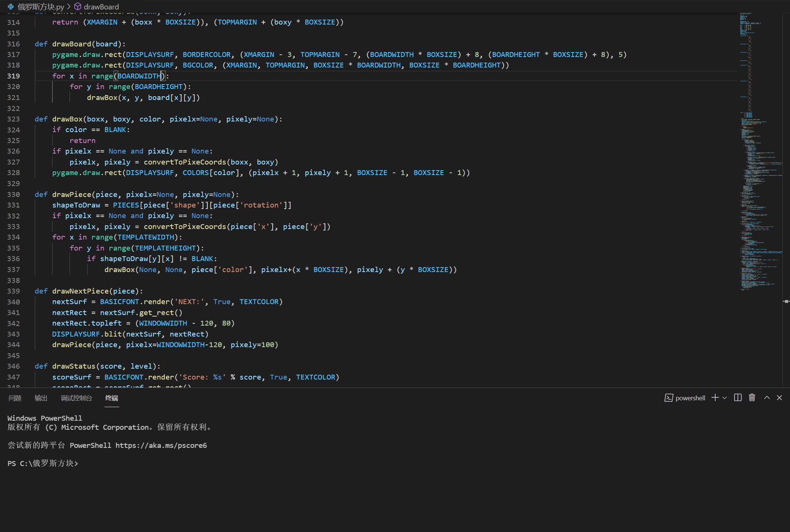Maximize the terminal panel with the up chevron
Screen dimensions: 790x532
pos(767,398)
